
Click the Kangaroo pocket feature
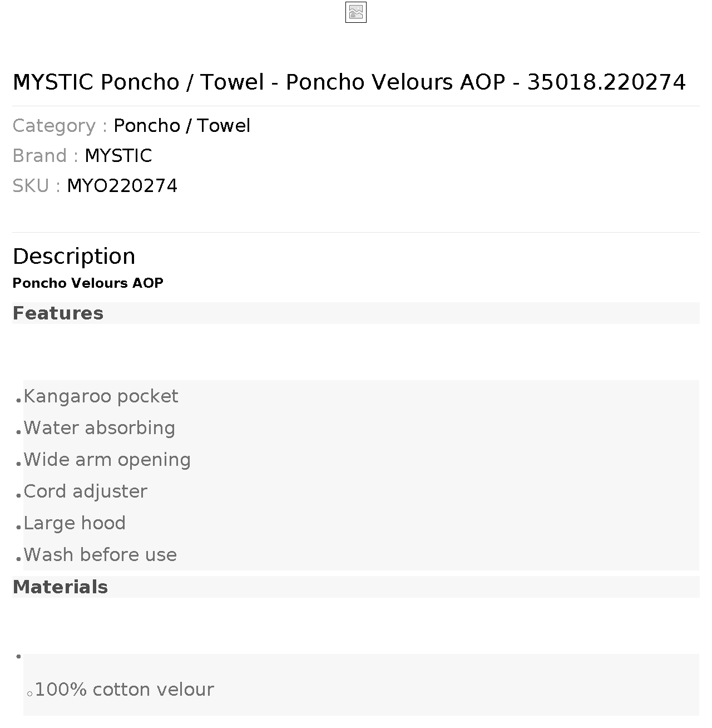(101, 396)
